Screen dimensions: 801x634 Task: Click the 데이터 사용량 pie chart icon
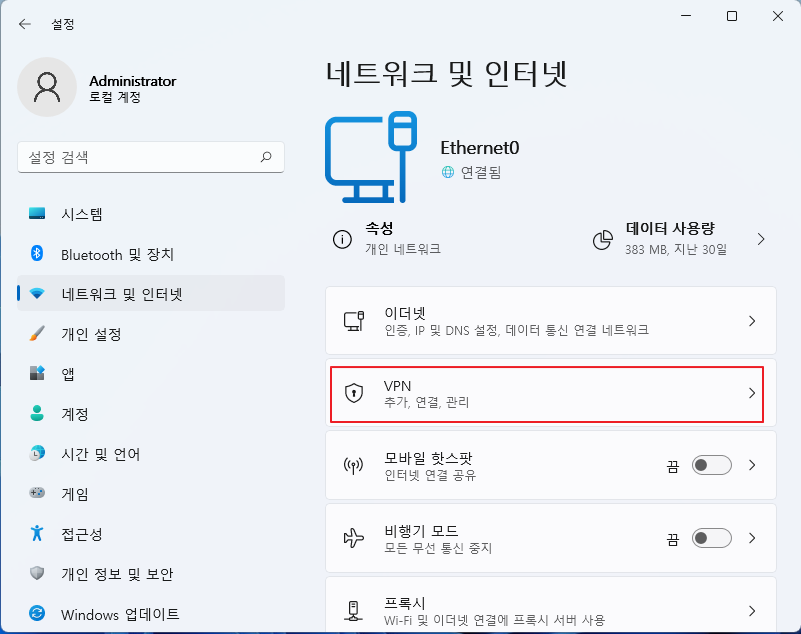click(x=603, y=239)
